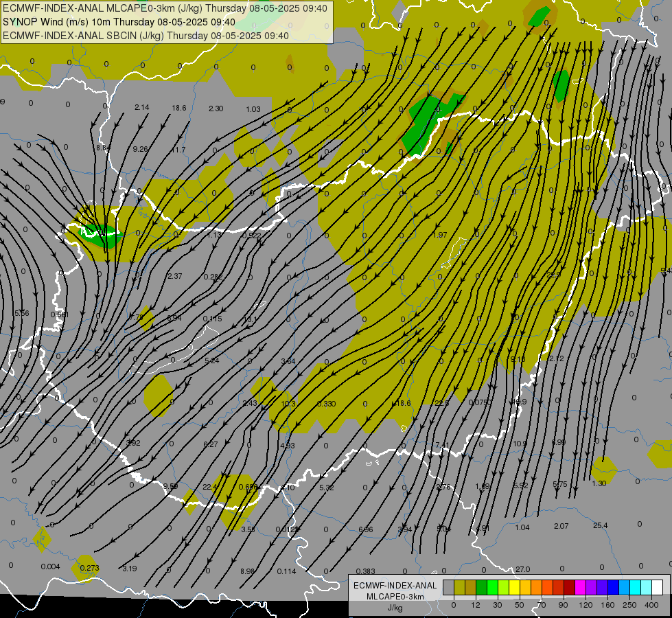Click the map value '3.19'
The width and height of the screenshot is (672, 618).
(x=130, y=569)
